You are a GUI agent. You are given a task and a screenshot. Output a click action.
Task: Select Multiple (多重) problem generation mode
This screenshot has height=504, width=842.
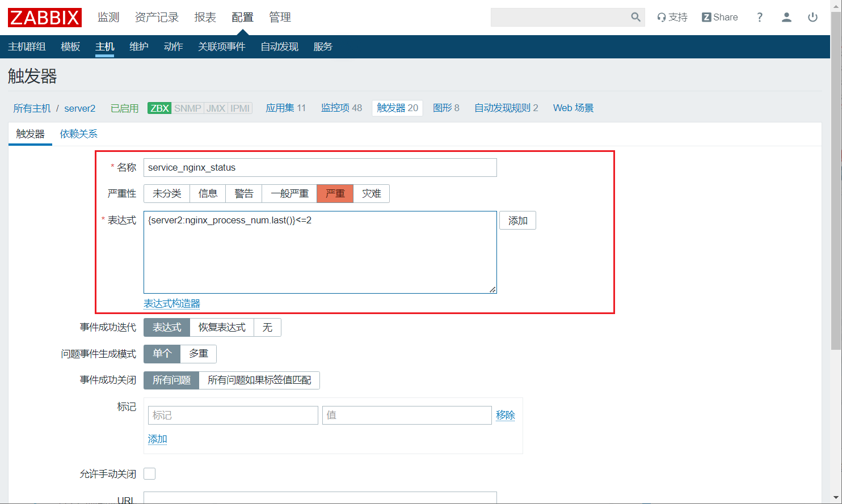[x=198, y=354]
